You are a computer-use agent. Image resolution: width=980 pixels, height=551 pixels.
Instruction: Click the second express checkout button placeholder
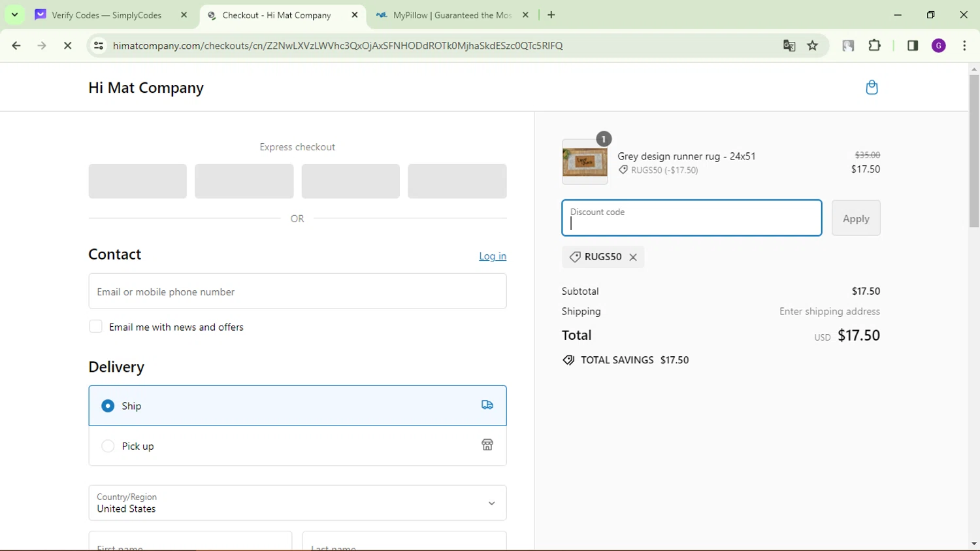(x=244, y=181)
